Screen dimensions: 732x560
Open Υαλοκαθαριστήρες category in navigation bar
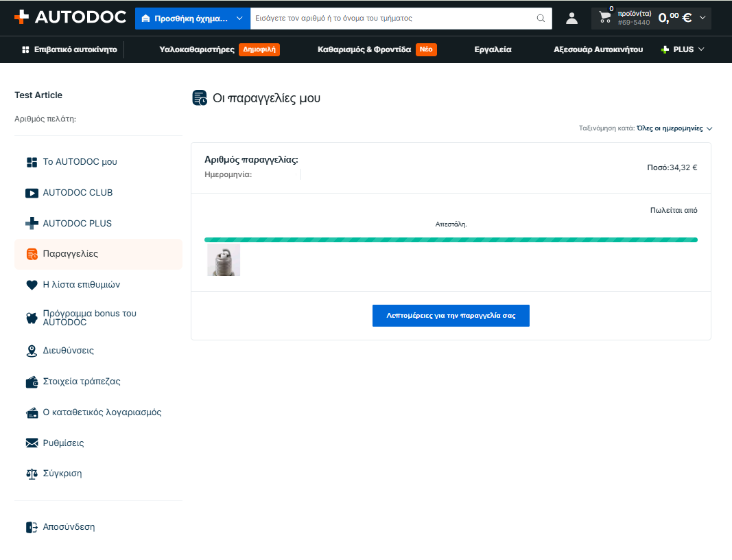tap(196, 49)
